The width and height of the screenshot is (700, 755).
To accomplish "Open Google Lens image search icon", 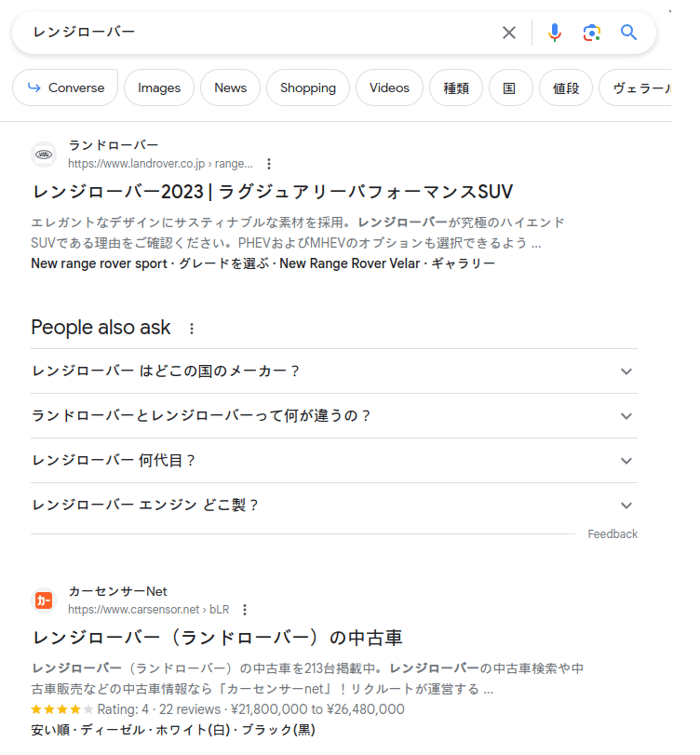I will coord(592,33).
